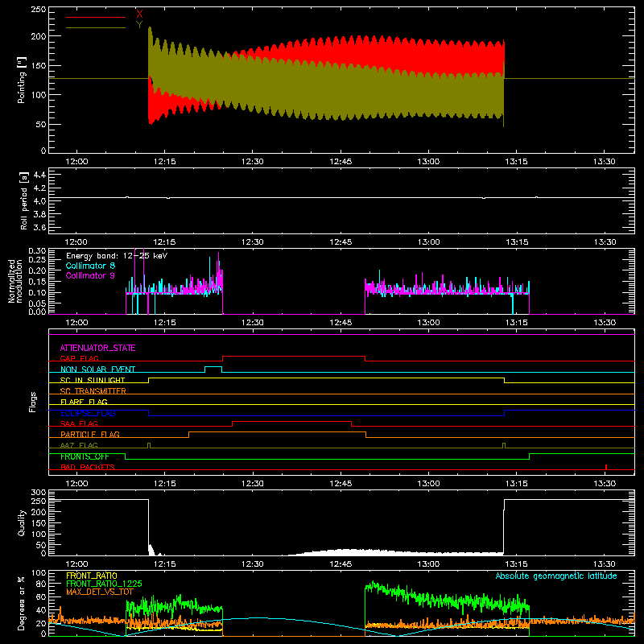Click the cyan NON_SOLAR_EVENT raised pulse

click(213, 367)
